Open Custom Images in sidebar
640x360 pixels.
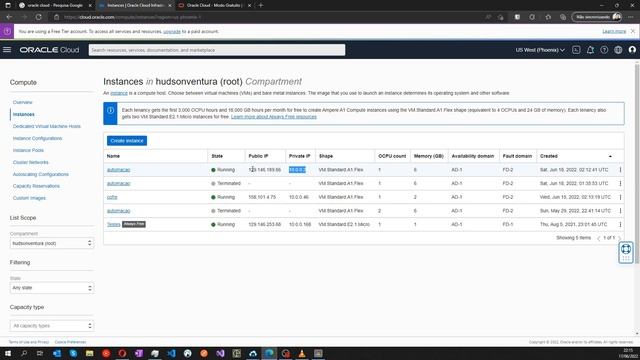point(29,198)
